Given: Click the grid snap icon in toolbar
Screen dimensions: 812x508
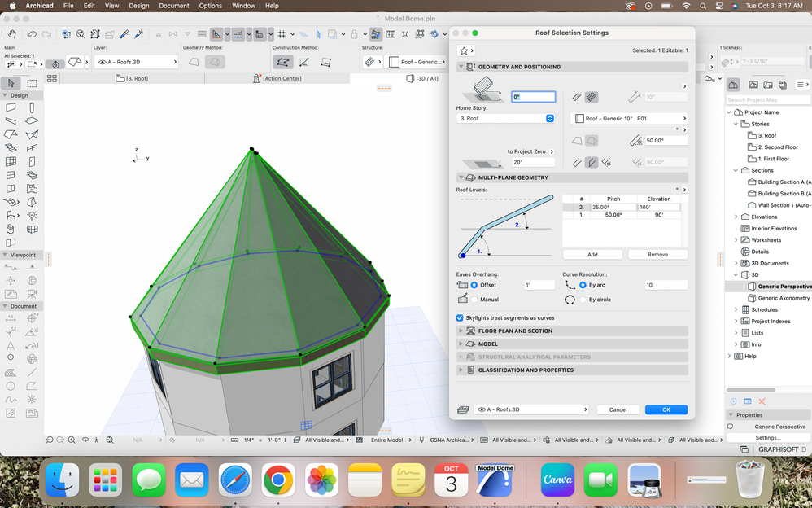Looking at the screenshot, I should pos(282,34).
